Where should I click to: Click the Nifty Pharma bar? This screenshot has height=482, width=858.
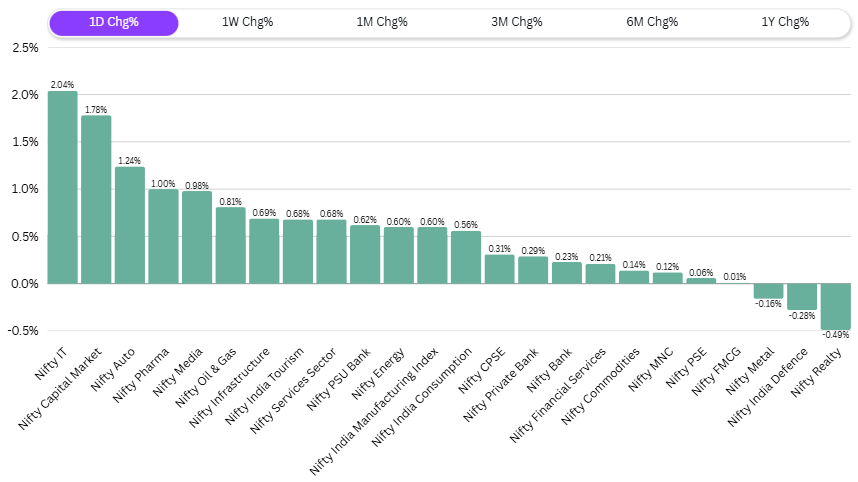163,237
